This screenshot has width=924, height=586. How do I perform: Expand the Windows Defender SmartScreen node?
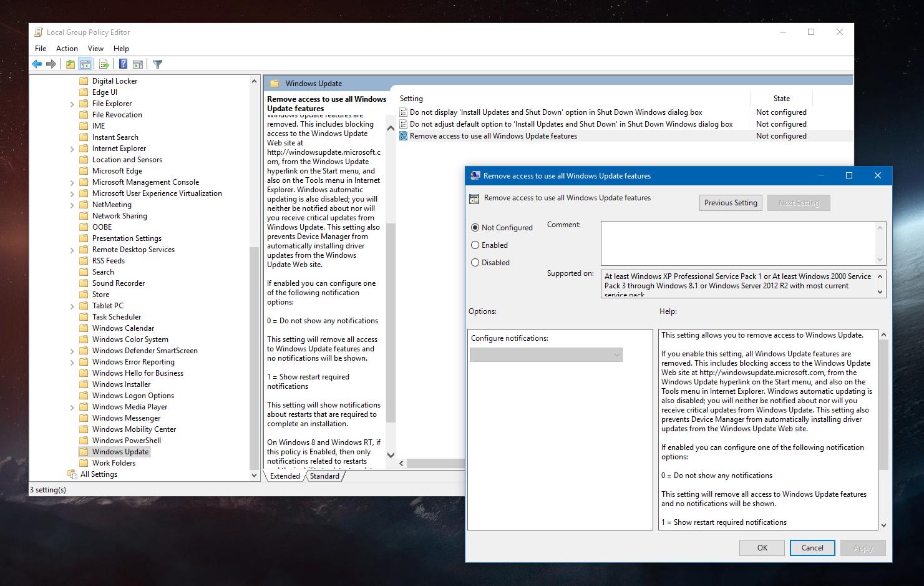point(72,351)
